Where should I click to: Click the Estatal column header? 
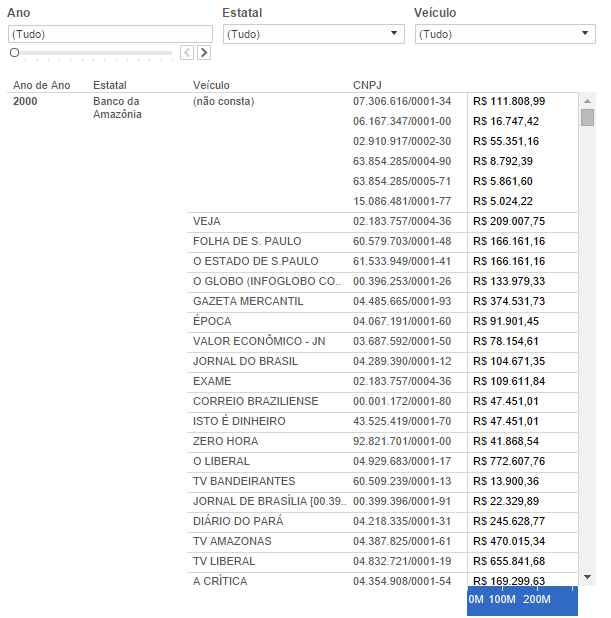(x=110, y=85)
